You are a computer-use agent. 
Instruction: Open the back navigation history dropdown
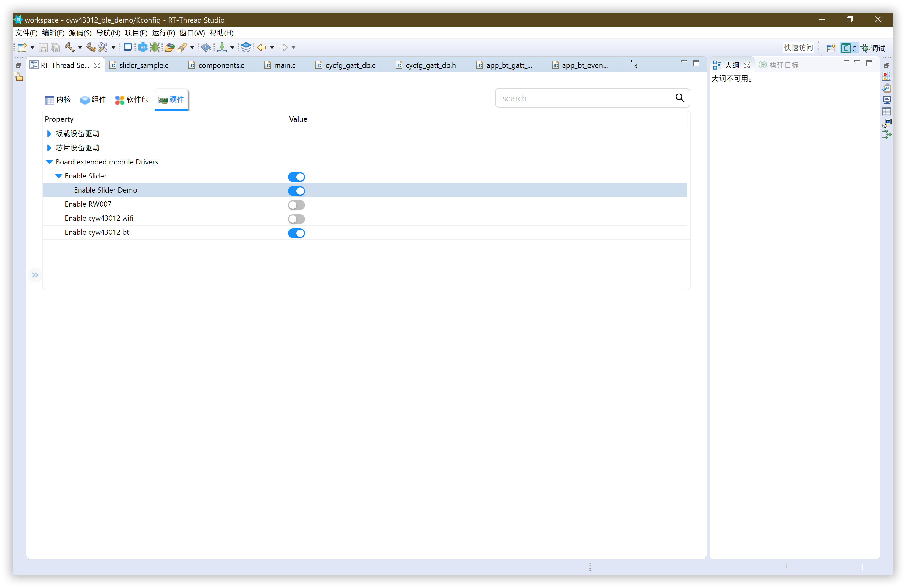point(272,48)
